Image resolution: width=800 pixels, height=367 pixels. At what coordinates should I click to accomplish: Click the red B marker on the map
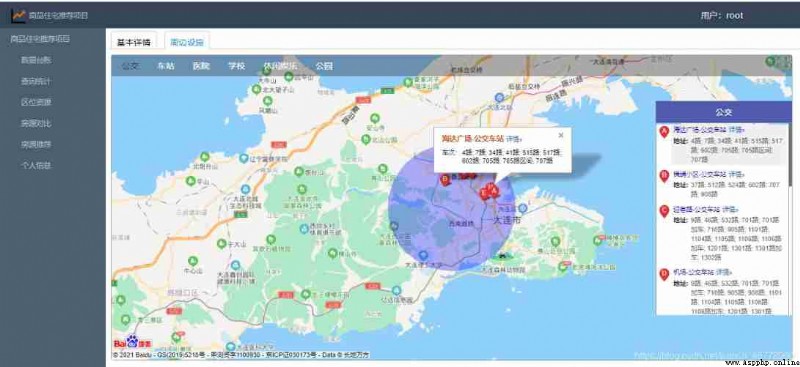tap(444, 180)
